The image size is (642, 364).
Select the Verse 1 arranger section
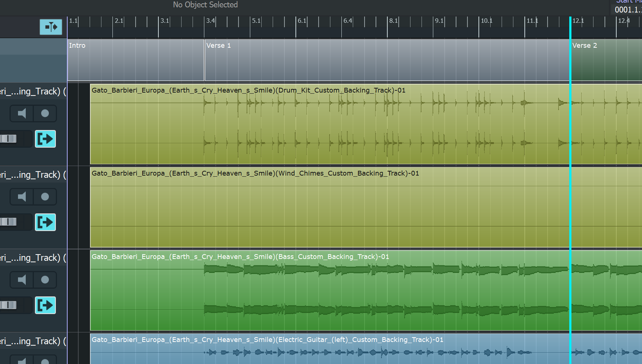[x=387, y=60]
